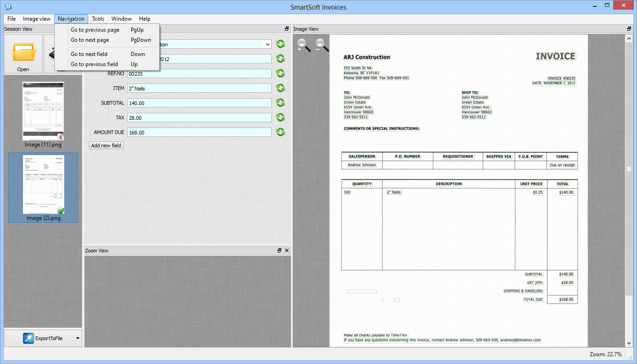637x364 pixels.
Task: Click the '560' quantity cell
Action: (347, 192)
